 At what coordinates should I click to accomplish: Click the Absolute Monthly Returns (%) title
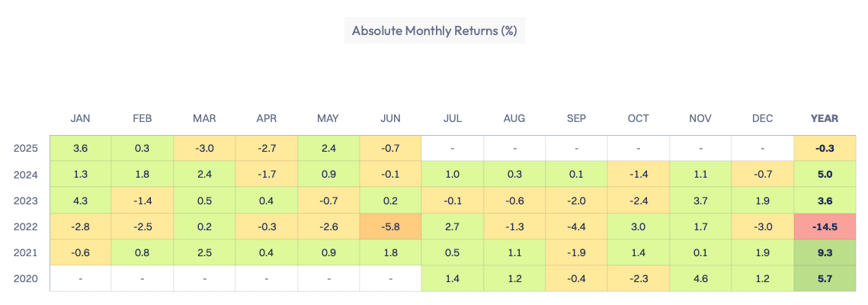click(x=434, y=31)
